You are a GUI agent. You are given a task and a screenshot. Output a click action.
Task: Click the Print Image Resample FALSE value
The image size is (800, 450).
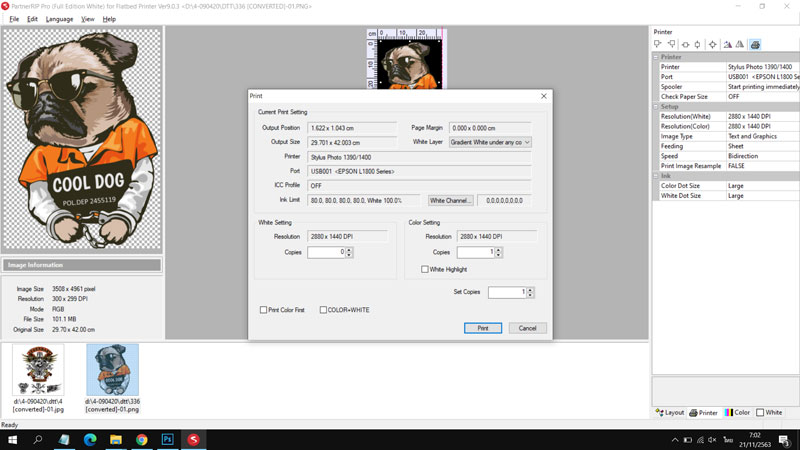click(736, 166)
